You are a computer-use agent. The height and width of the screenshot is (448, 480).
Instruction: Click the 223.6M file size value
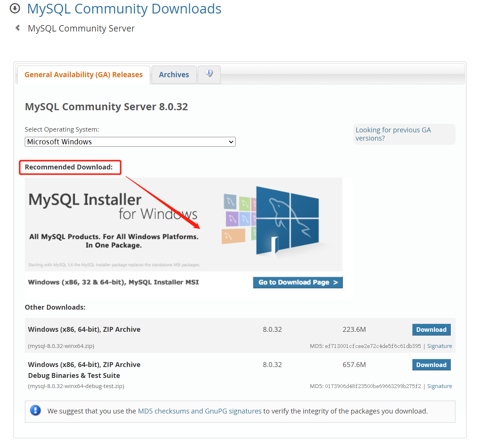click(x=354, y=330)
